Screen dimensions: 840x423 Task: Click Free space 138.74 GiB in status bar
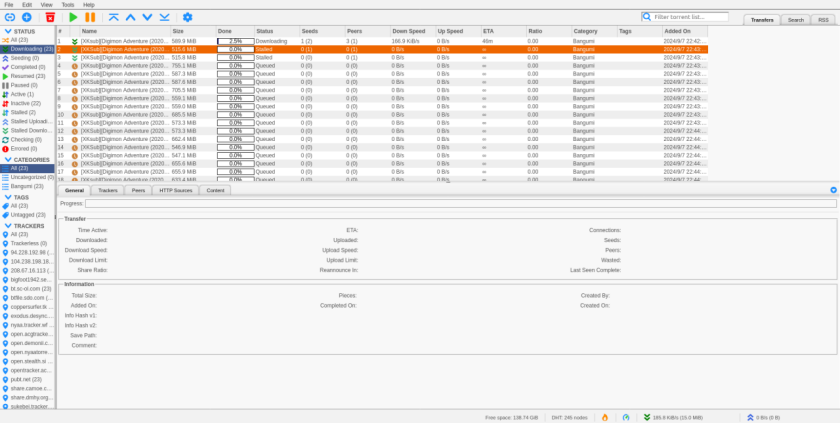511,417
